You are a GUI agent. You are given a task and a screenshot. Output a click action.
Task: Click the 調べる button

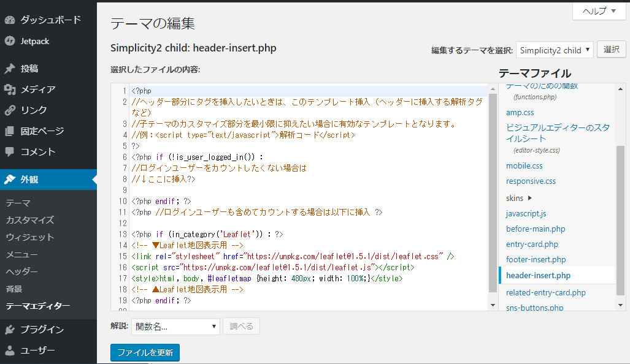(242, 326)
